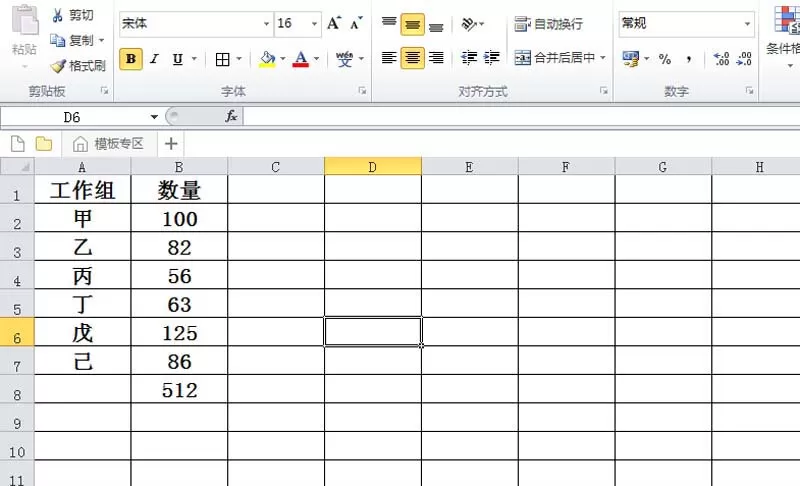Toggle center horizontal alignment
Viewport: 800px width, 486px height.
[x=412, y=58]
